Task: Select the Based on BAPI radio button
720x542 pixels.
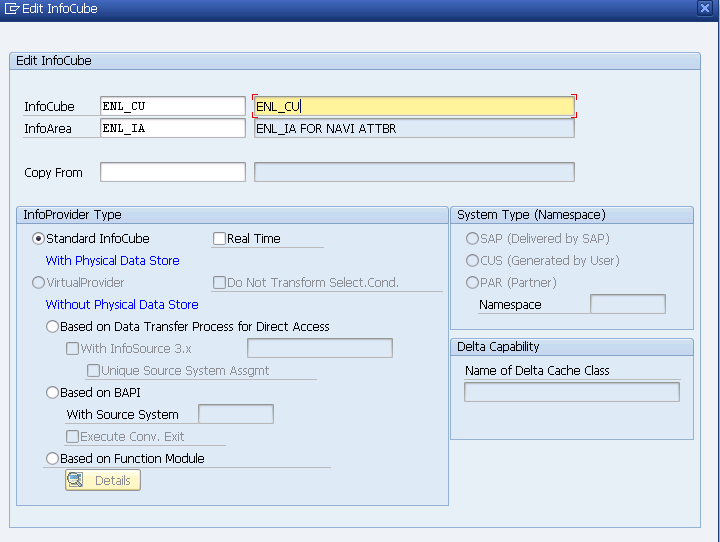Action: pos(52,393)
